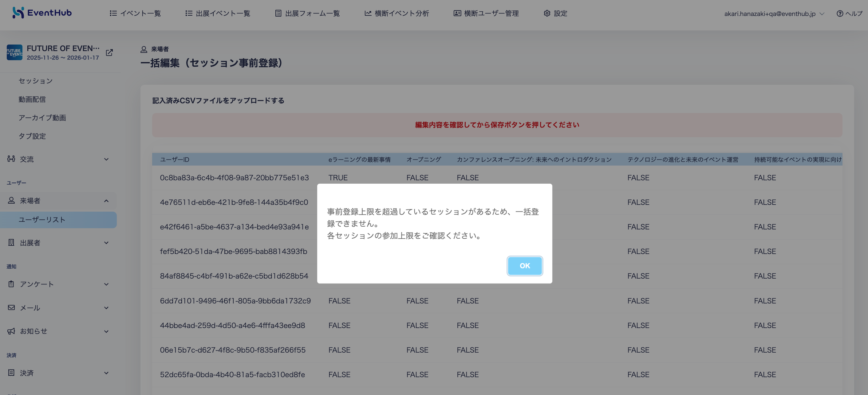Click the FUTURE OF EVENTS event thumbnail
868x395 pixels.
[14, 53]
